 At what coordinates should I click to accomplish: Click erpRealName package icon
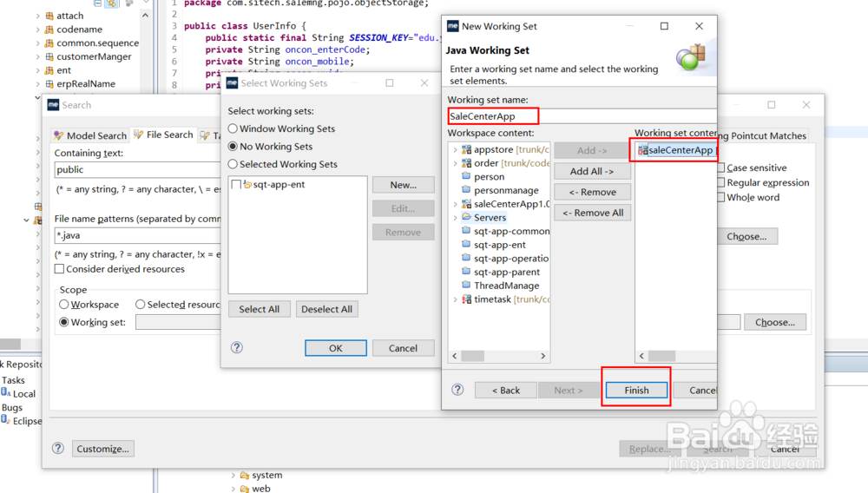[x=49, y=84]
